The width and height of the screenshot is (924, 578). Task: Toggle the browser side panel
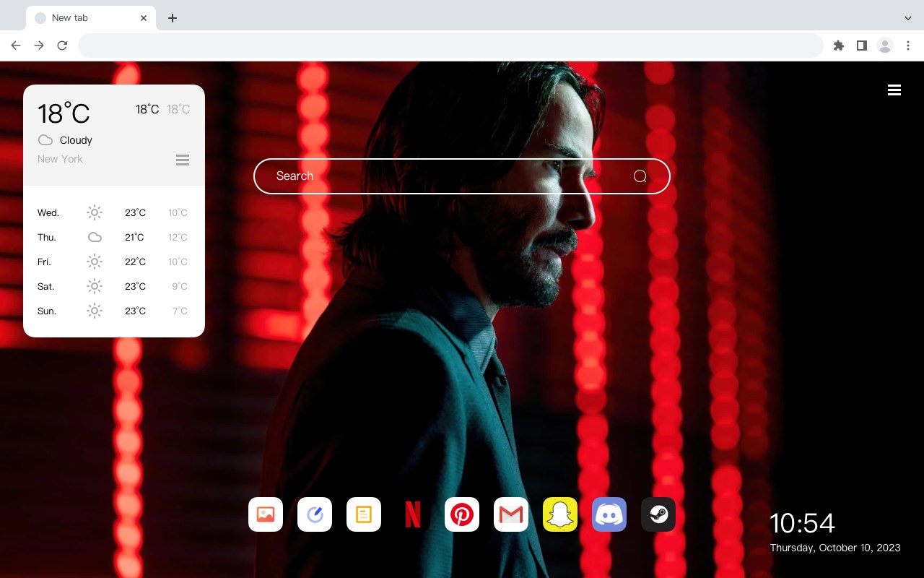tap(862, 46)
